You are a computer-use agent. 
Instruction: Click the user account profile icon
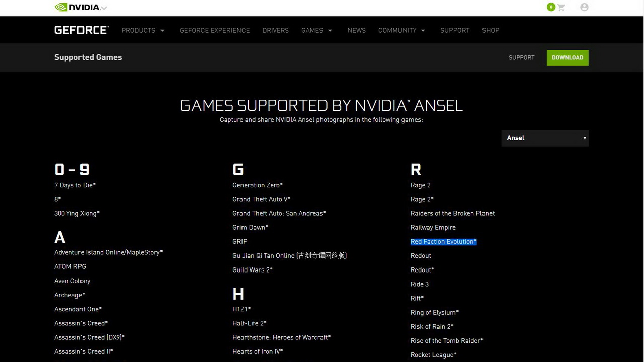click(x=584, y=7)
